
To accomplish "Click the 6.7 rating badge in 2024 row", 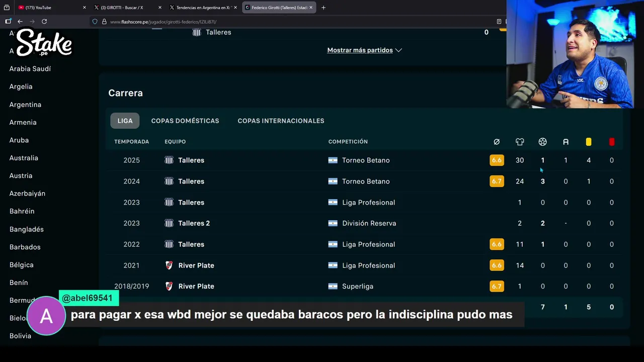I will click(x=497, y=182).
